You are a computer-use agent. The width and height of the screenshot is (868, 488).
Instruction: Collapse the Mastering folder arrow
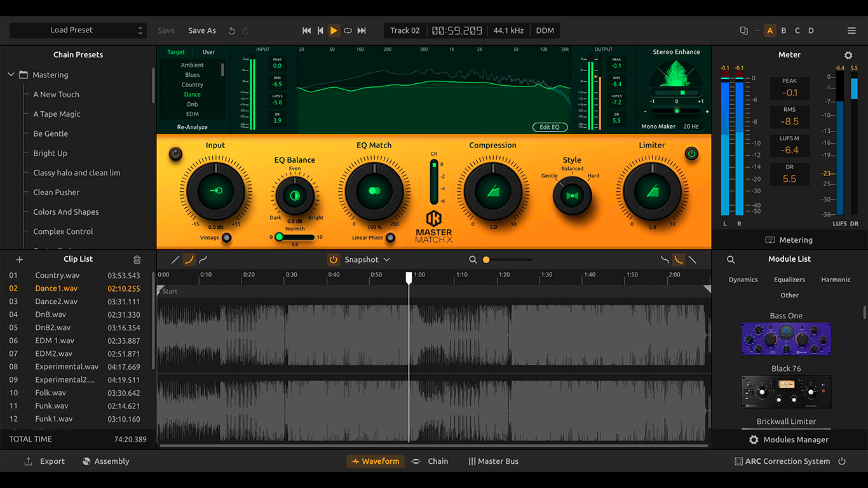[11, 75]
